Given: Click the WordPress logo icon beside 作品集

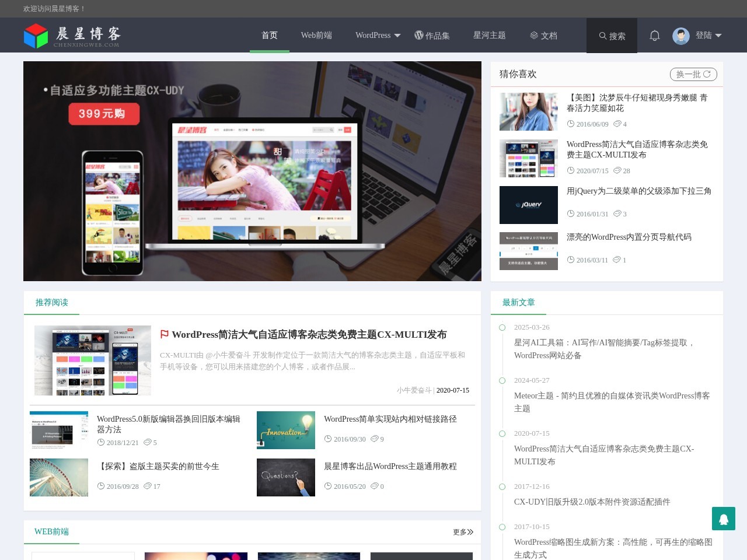Looking at the screenshot, I should point(419,36).
